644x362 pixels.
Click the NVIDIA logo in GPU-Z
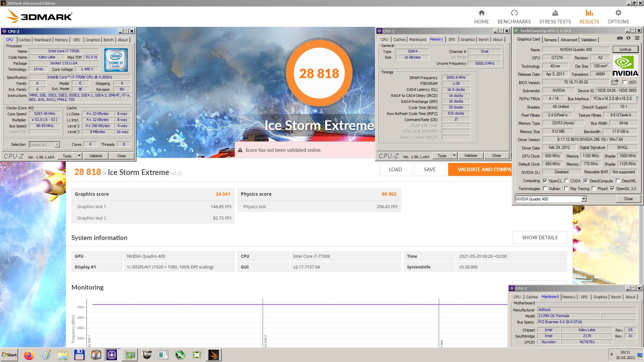625,66
